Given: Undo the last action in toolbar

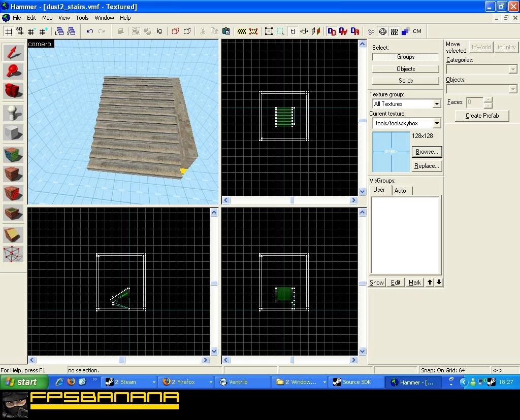Looking at the screenshot, I should point(89,31).
